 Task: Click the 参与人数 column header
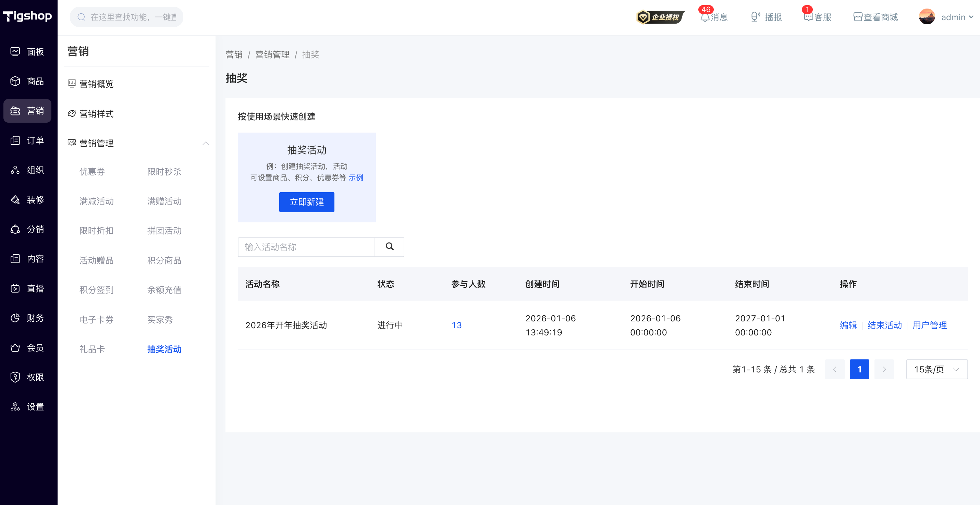(x=468, y=284)
